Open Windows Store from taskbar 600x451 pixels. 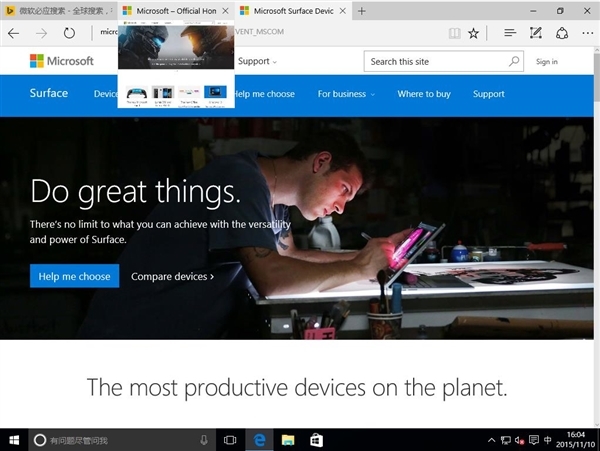316,440
